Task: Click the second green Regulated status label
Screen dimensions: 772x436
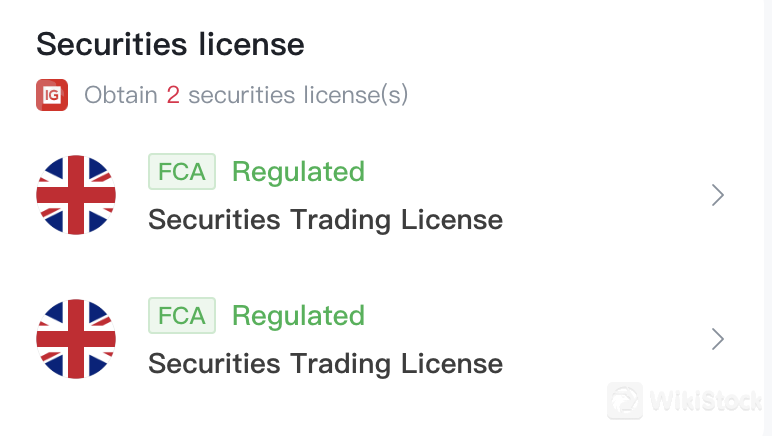Action: coord(298,316)
